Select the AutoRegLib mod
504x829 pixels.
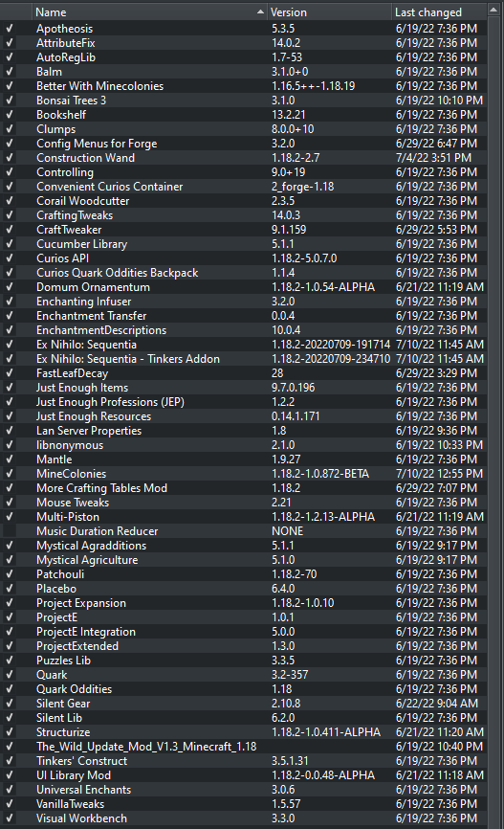coord(243,57)
